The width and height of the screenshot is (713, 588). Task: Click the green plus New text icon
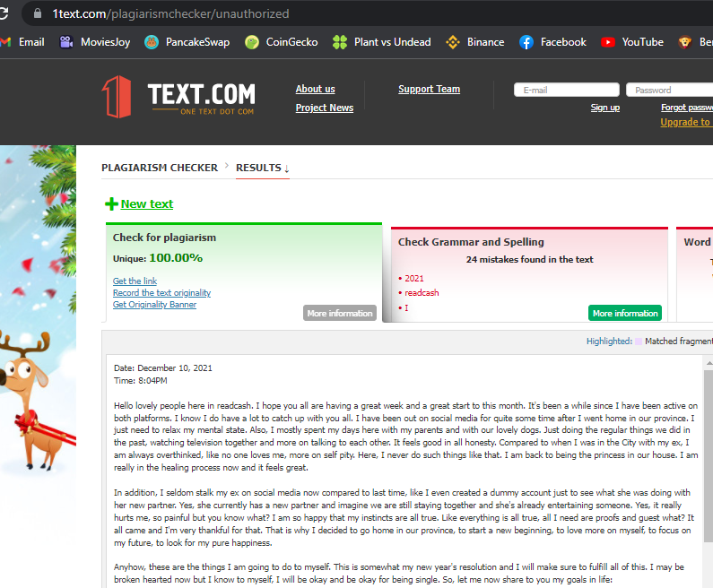coord(111,204)
